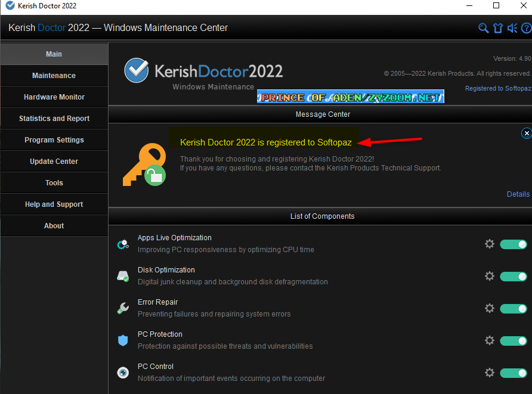Turn off the PC Control switch
This screenshot has height=394, width=532.
click(514, 373)
